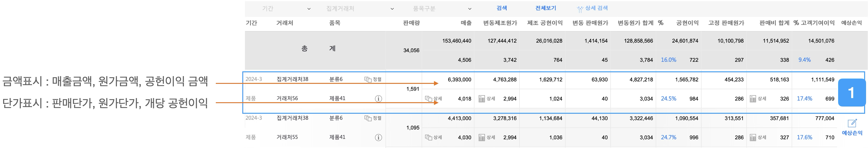The image size is (868, 148).
Task: Open the info icon beside 제품41 for 거래처56
Action: (378, 99)
